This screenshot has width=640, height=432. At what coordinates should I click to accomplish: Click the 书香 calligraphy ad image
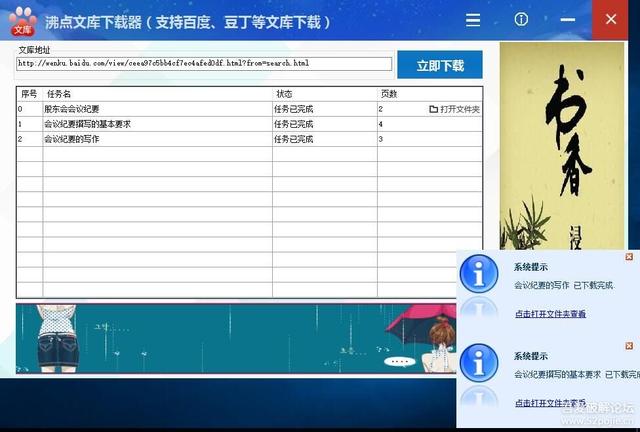tap(562, 146)
